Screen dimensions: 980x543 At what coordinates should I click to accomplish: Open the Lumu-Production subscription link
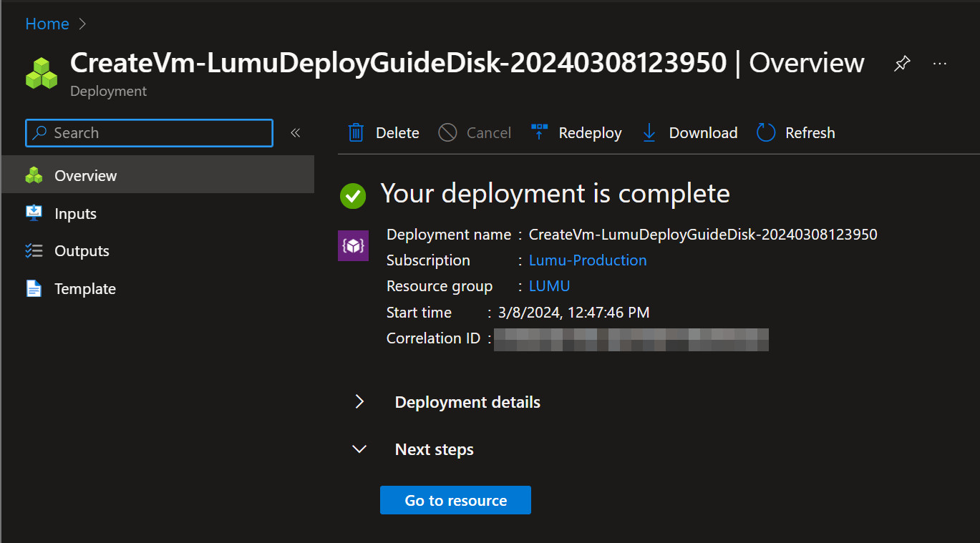point(587,260)
